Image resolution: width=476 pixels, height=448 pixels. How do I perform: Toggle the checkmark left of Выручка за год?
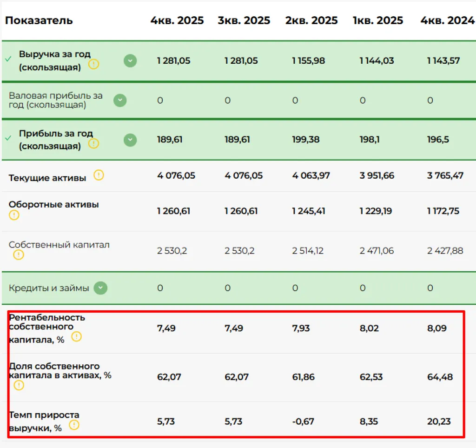(8, 59)
